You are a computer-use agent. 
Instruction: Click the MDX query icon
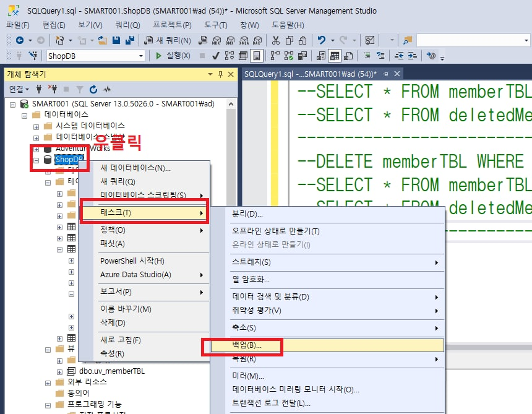pyautogui.click(x=216, y=40)
